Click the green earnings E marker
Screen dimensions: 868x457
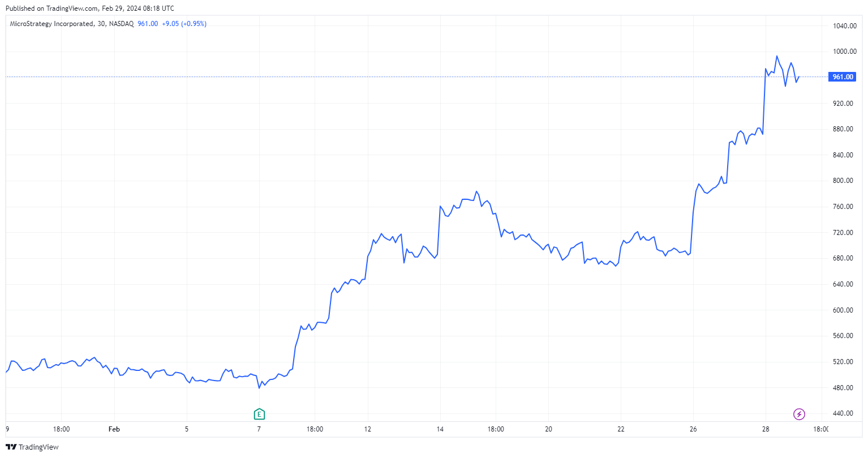click(259, 414)
